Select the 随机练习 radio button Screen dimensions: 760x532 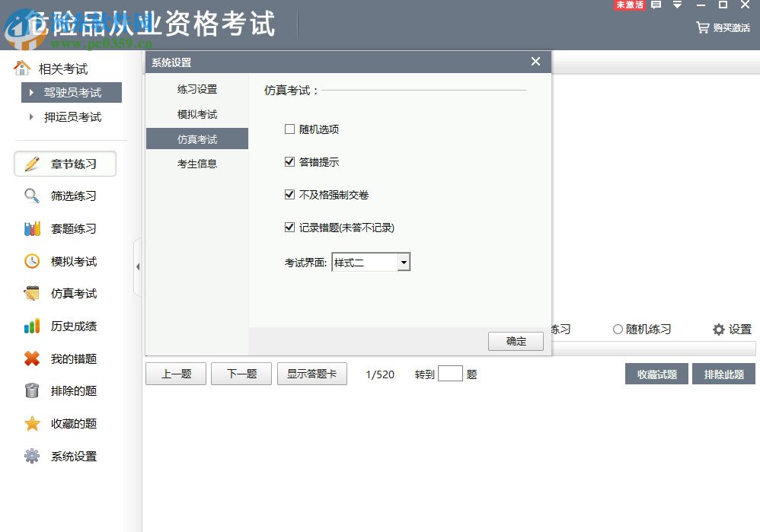point(618,329)
